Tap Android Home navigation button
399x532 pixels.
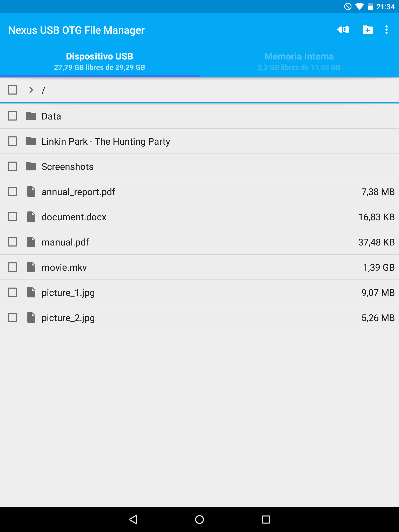(x=199, y=520)
